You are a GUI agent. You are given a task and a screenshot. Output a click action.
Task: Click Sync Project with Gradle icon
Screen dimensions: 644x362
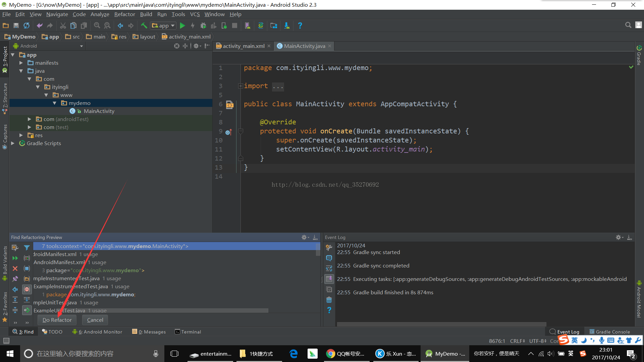coord(261,25)
